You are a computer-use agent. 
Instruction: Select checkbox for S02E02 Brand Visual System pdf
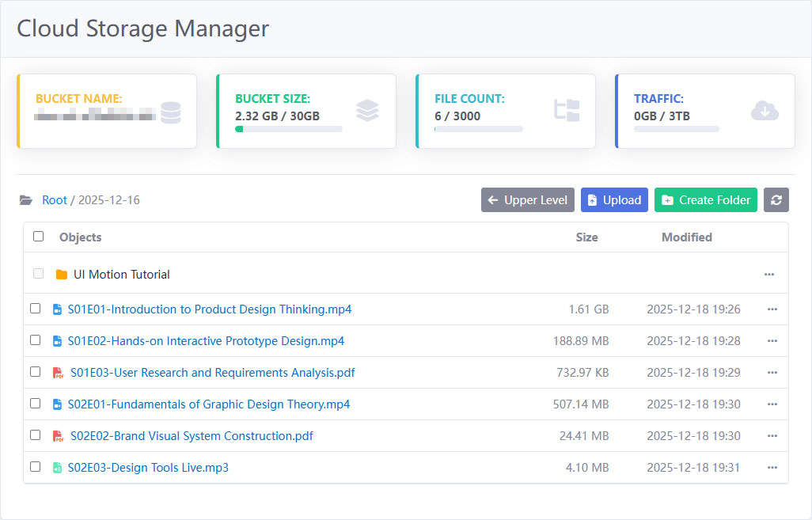click(36, 435)
